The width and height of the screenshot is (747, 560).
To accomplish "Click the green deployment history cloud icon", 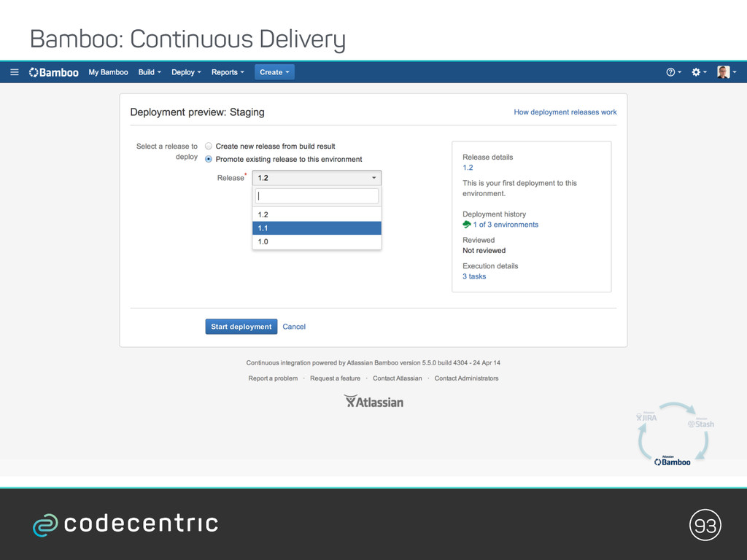I will point(467,225).
